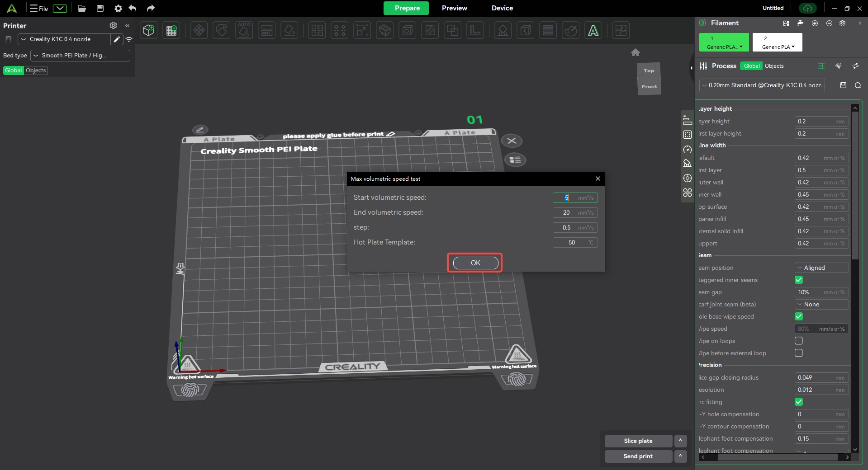This screenshot has width=868, height=470.
Task: Click the Arrange all objects icon
Action: [x=267, y=30]
